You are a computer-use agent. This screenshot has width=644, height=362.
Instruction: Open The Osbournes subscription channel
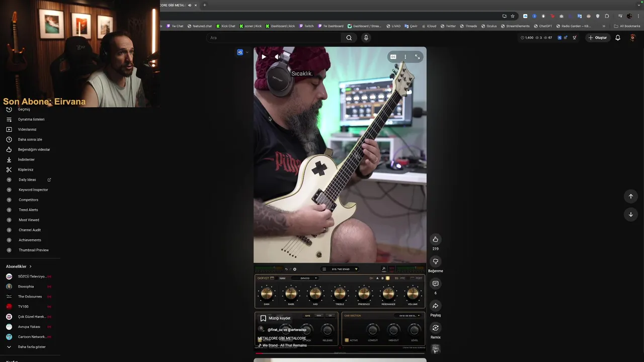click(30, 297)
